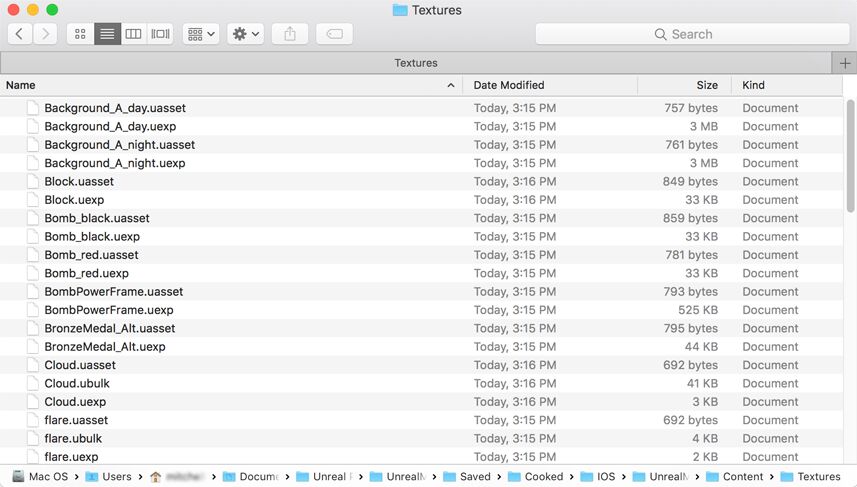Click the Search field
This screenshot has height=487, width=857.
pyautogui.click(x=692, y=34)
